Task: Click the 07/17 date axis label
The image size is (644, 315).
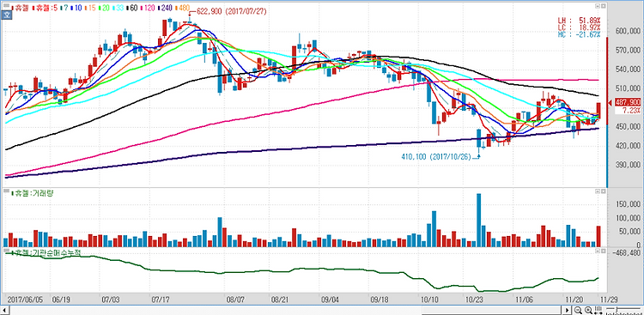Action: pos(160,300)
